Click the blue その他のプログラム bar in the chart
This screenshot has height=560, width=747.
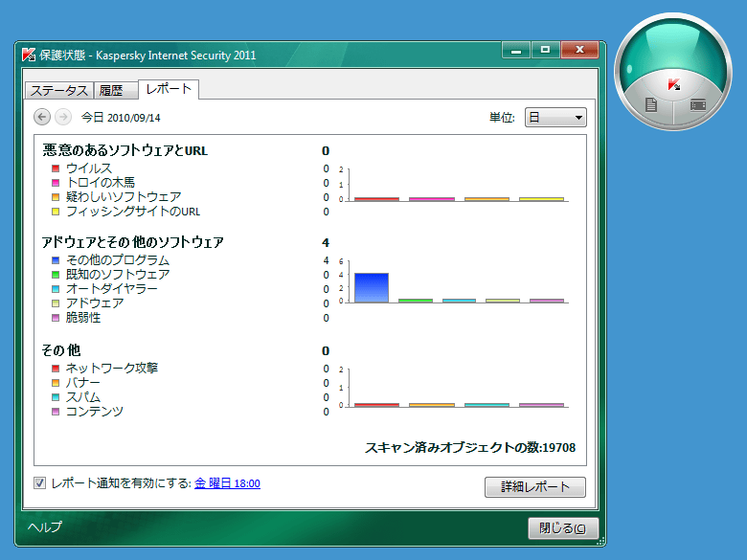point(372,287)
